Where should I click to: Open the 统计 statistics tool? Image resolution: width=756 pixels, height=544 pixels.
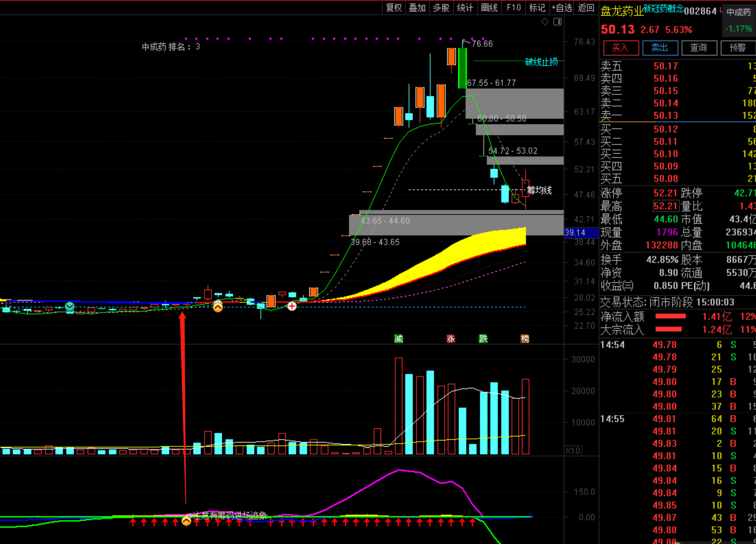465,8
